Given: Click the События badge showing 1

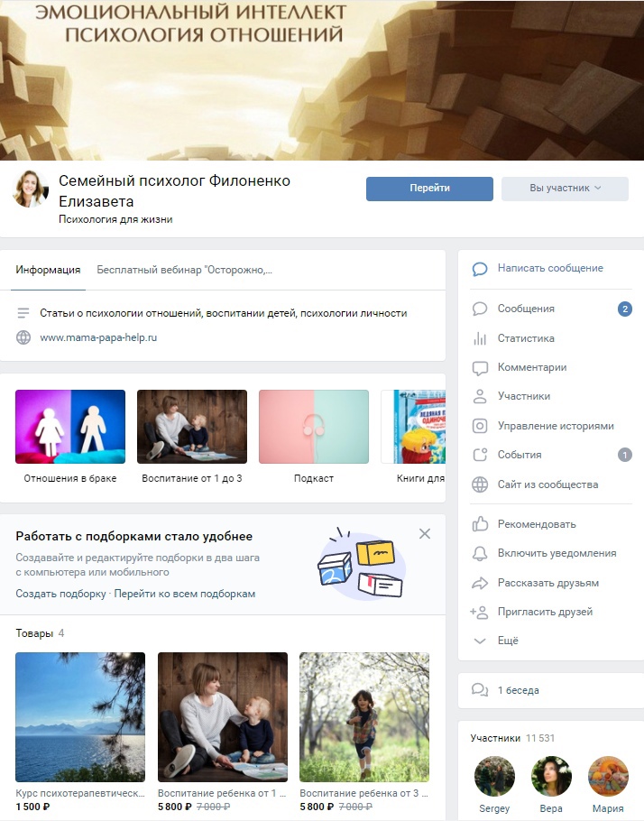Looking at the screenshot, I should tap(625, 455).
